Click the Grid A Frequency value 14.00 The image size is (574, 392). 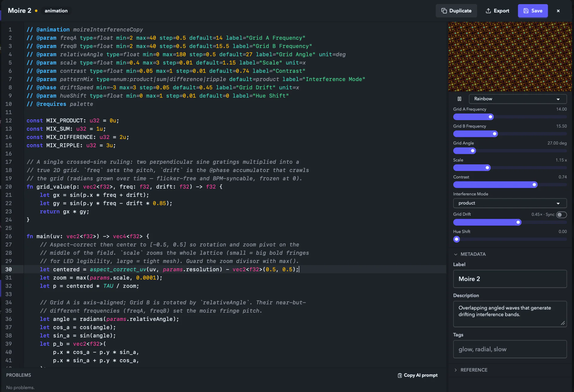click(561, 109)
